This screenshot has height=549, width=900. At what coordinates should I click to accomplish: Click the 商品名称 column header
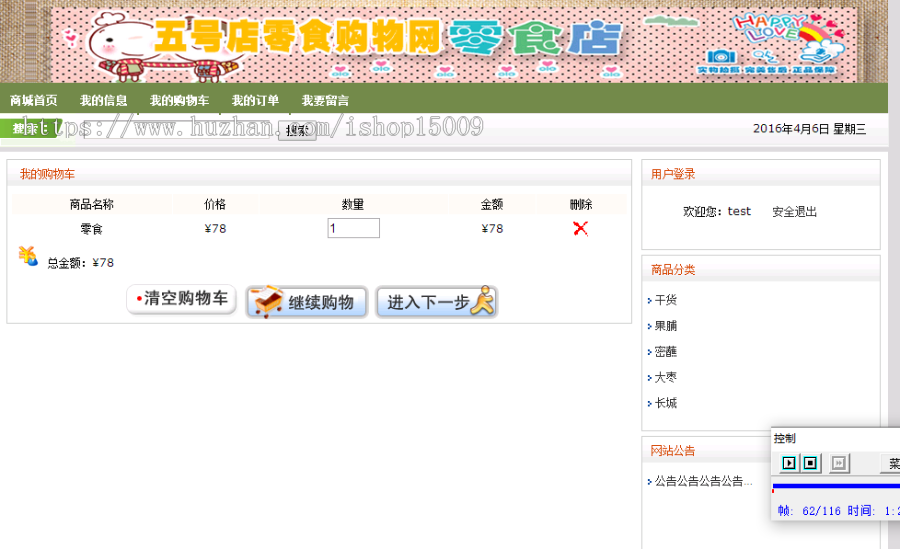point(91,204)
